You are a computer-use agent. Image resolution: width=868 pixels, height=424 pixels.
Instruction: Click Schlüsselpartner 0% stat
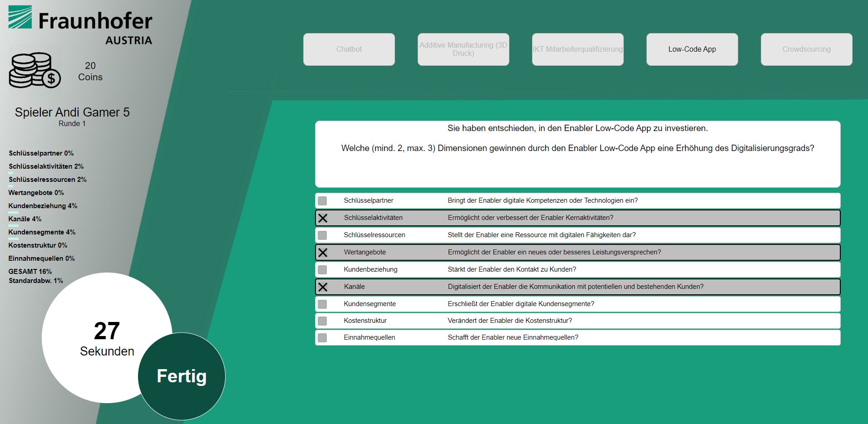click(41, 153)
